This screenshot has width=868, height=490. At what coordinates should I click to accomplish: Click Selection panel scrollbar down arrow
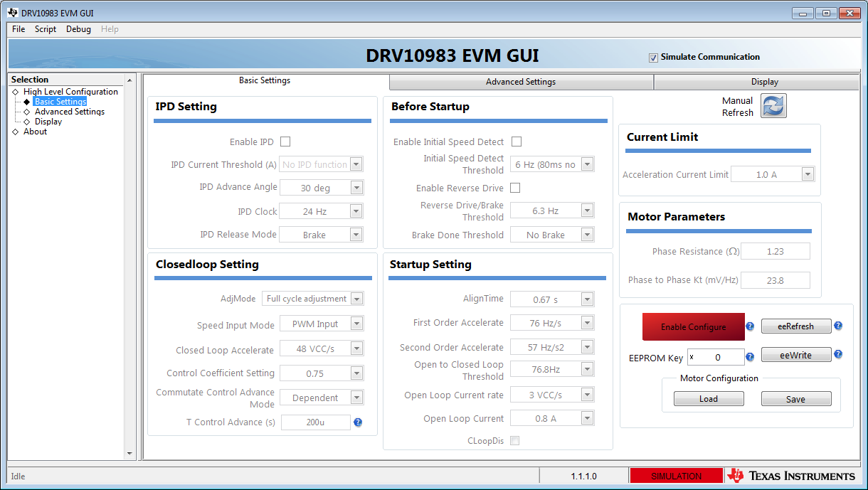coord(129,454)
